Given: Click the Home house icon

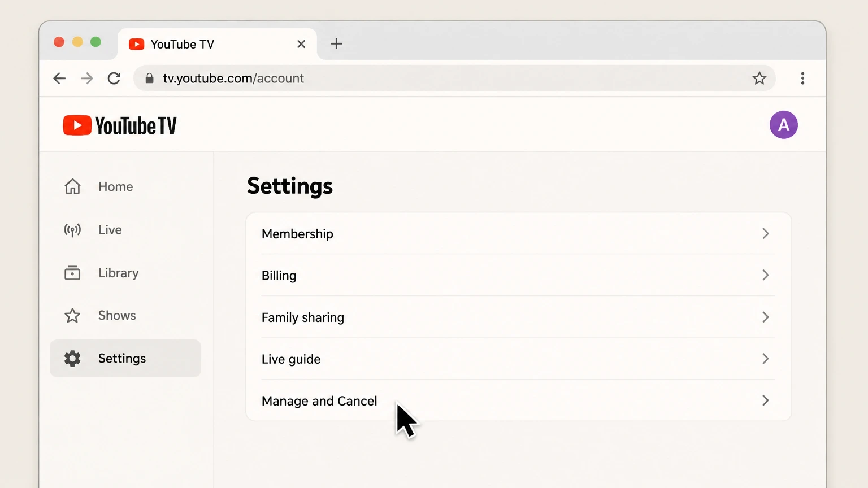Looking at the screenshot, I should [x=72, y=186].
